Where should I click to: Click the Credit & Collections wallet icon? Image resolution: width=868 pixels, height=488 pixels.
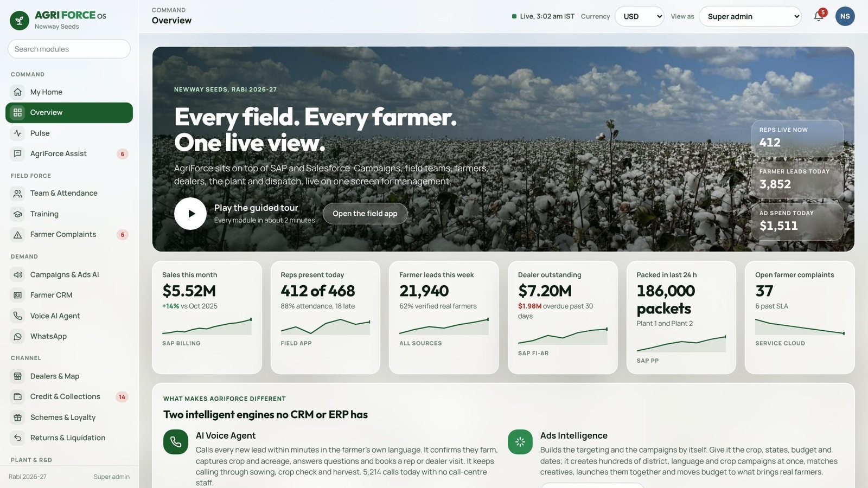coord(18,397)
